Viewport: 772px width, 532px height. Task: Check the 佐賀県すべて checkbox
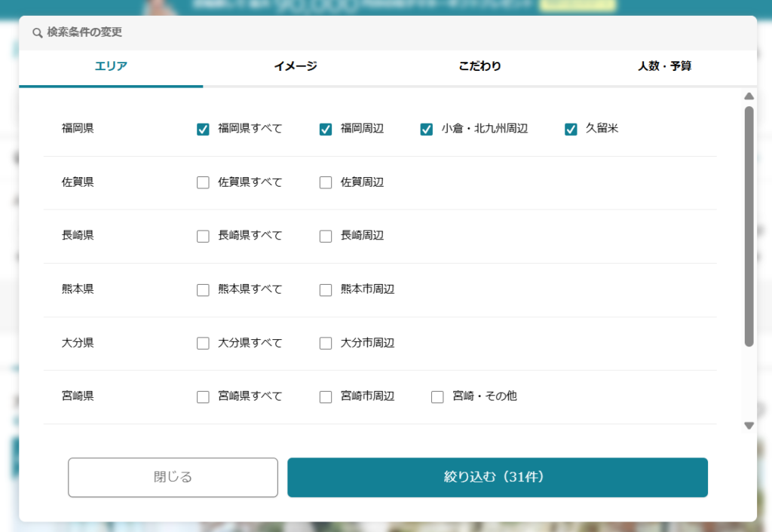click(203, 182)
